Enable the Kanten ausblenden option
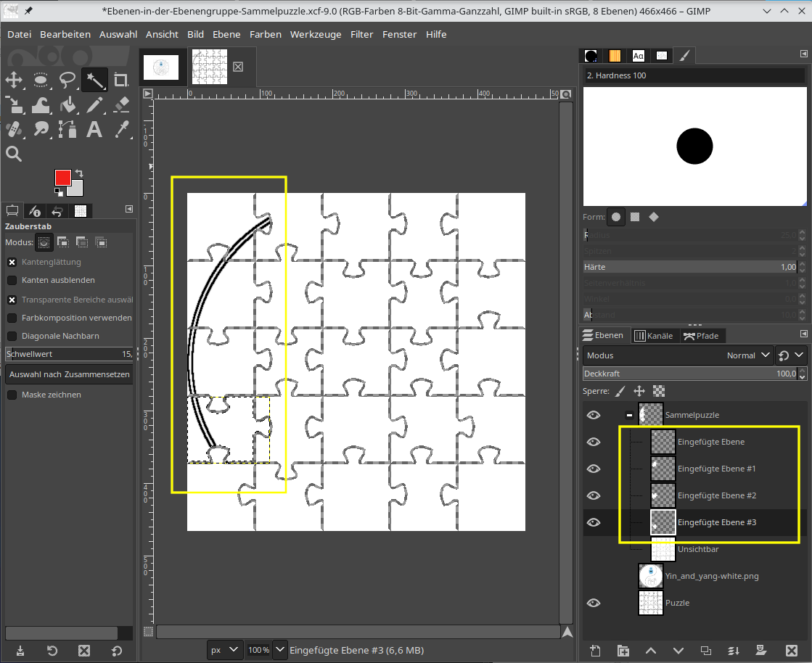 pyautogui.click(x=12, y=280)
